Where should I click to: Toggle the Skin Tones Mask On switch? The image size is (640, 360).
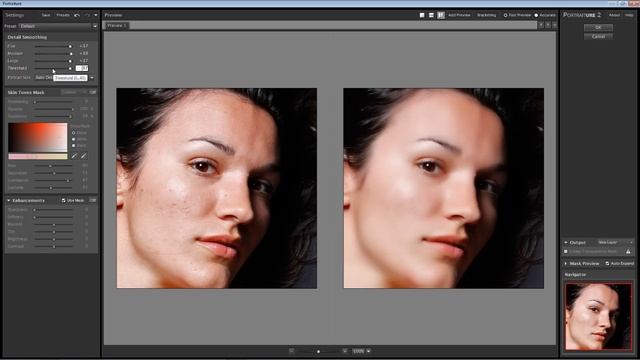[93, 93]
